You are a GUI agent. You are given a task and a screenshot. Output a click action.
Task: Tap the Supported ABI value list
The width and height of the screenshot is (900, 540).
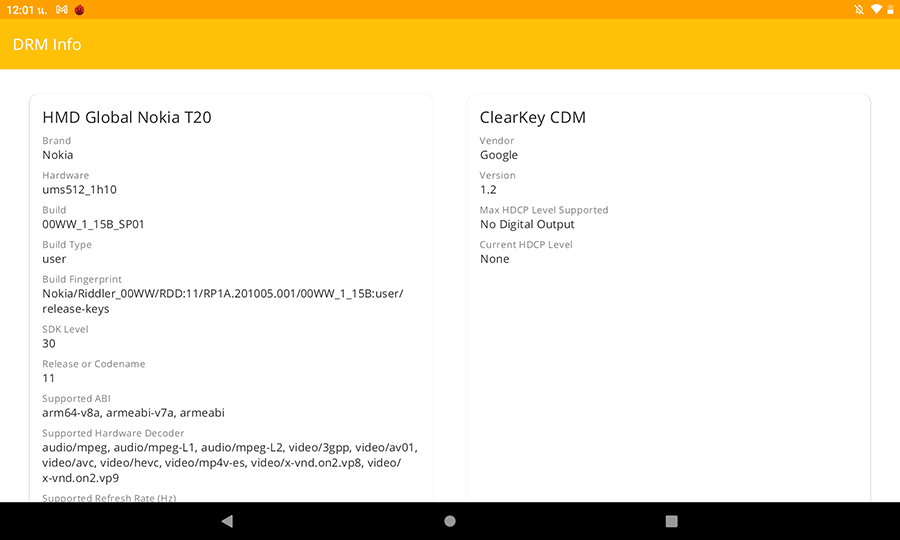pos(133,412)
